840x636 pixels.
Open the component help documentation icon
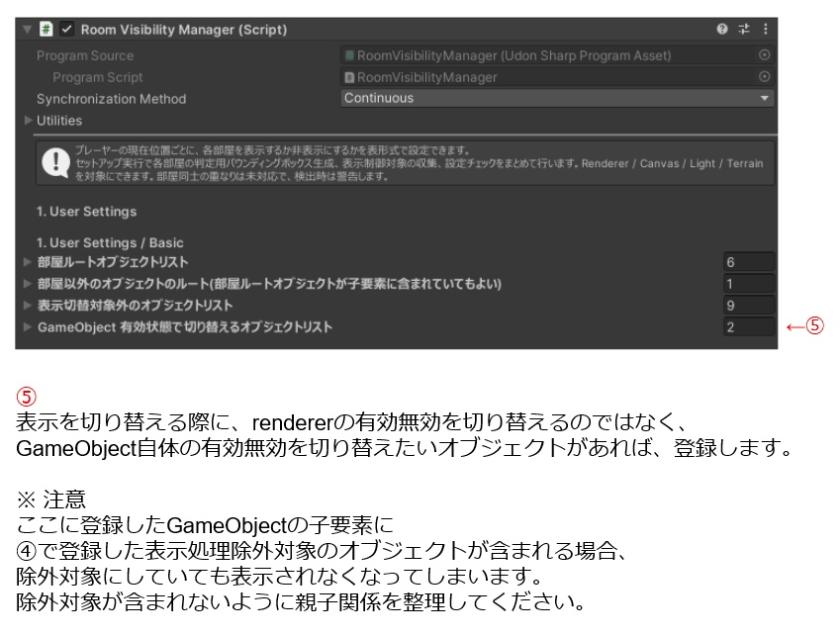(x=722, y=30)
